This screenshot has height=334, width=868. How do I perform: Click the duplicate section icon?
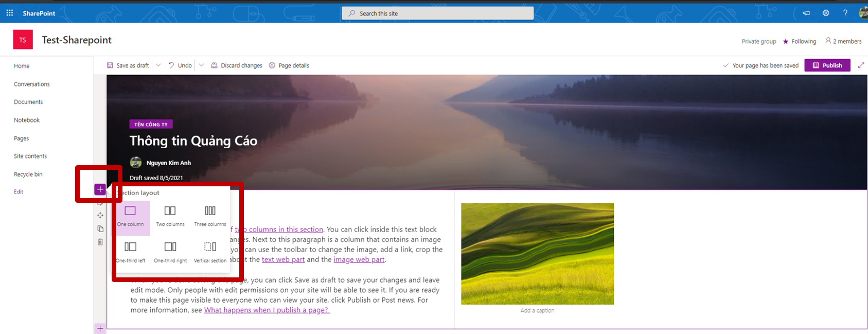pos(100,228)
